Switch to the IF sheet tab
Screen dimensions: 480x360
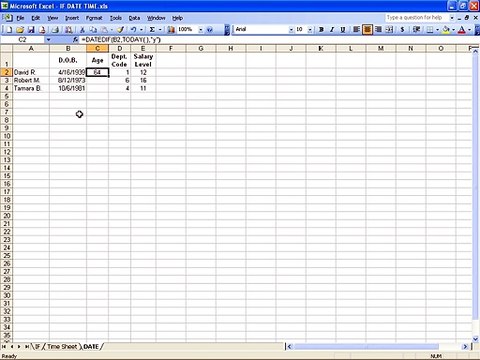pyautogui.click(x=37, y=347)
